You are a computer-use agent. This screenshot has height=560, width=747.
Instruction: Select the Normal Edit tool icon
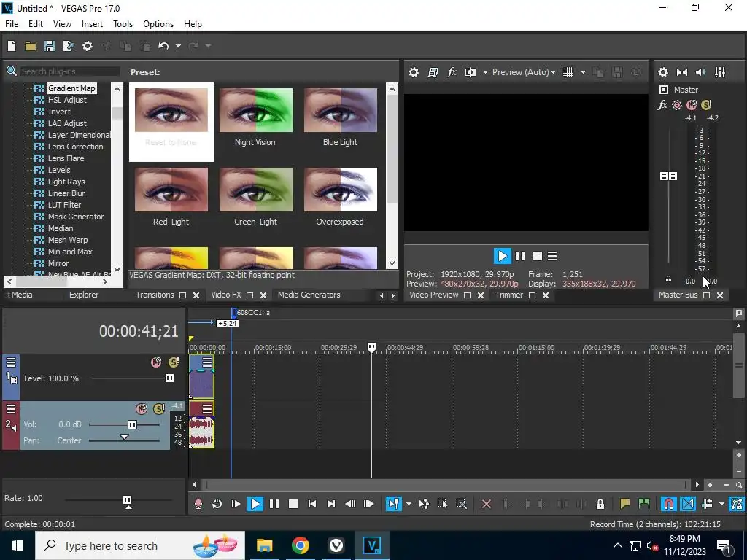[x=393, y=504]
